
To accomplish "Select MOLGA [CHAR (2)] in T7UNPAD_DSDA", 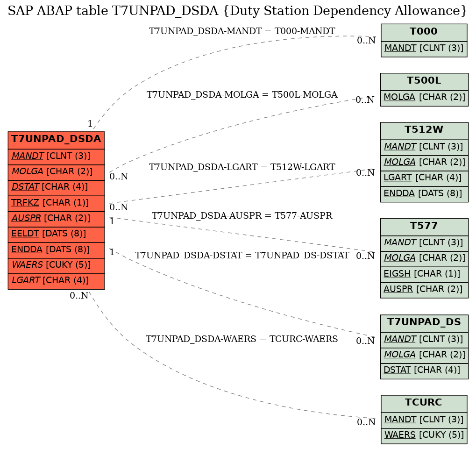I will (x=56, y=172).
